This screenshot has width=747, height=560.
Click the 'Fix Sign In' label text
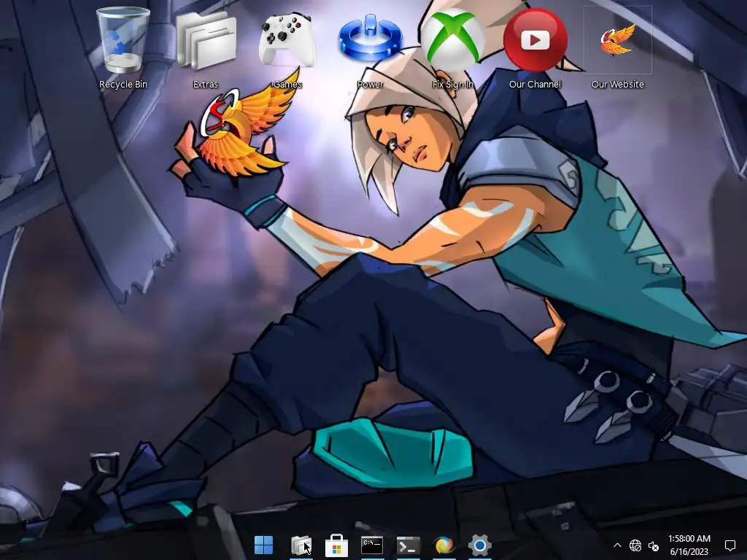click(x=452, y=85)
